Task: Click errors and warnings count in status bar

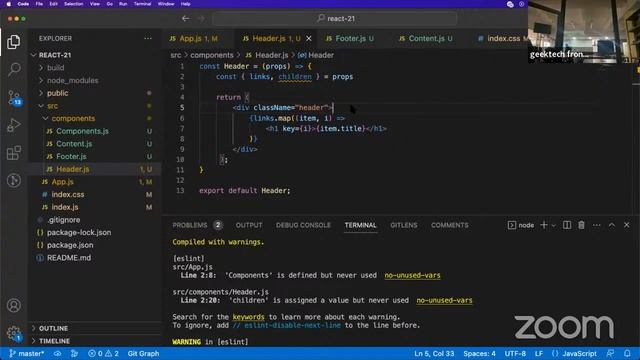Action: coord(104,353)
